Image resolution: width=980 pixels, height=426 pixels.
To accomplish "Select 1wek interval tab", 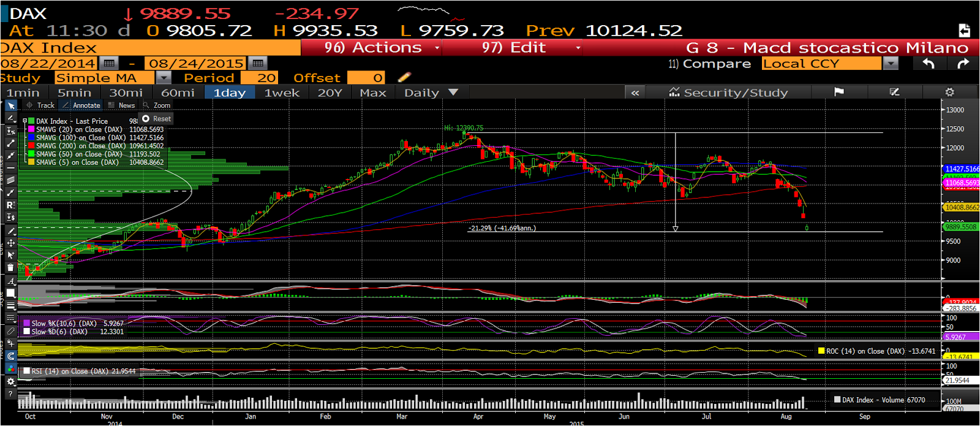I will click(x=282, y=93).
